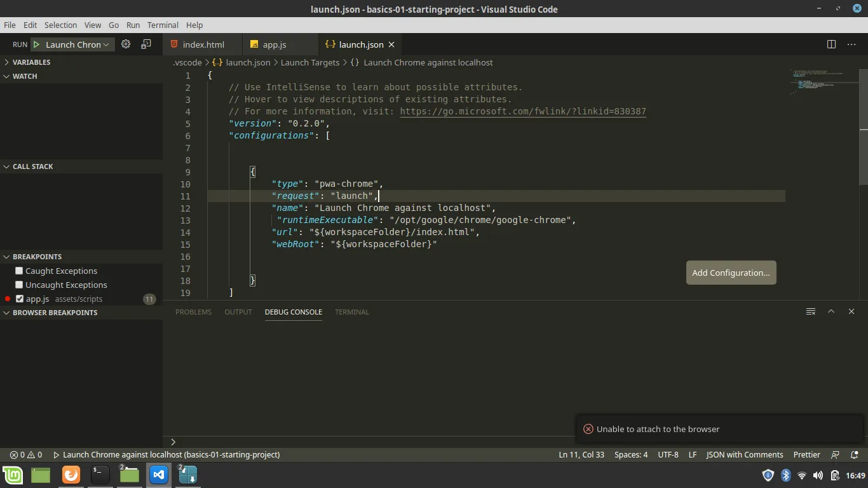Screen dimensions: 868x488
Task: Click the Add Configuration button
Action: (731, 273)
